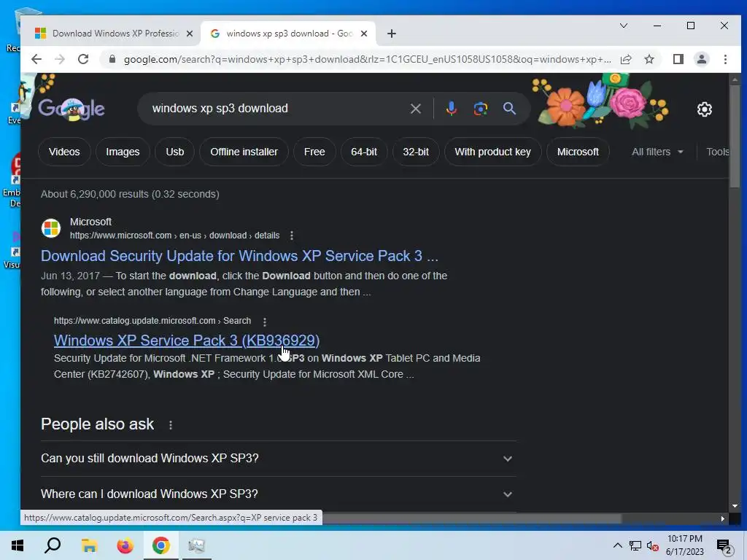Screen dimensions: 747x560
Task: Open the Chrome side panel
Action: pyautogui.click(x=678, y=59)
